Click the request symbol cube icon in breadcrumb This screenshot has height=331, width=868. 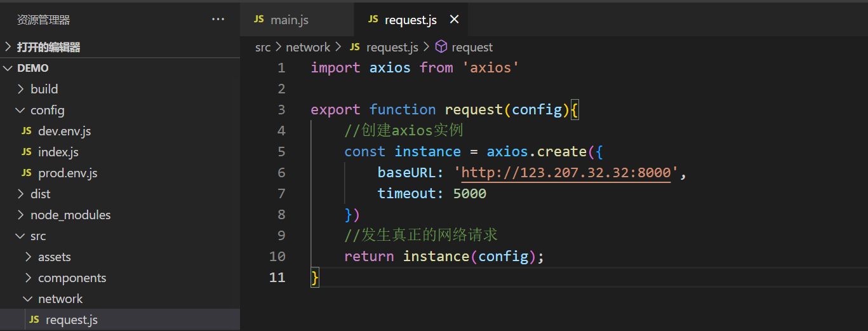tap(441, 47)
